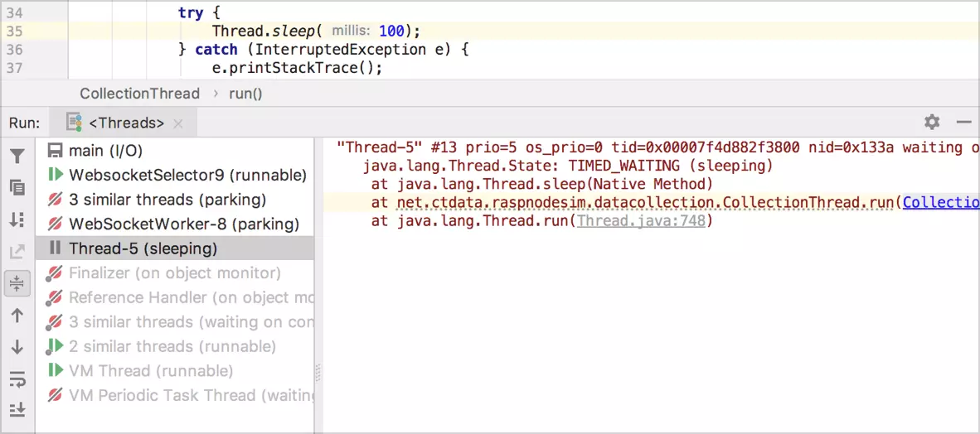The image size is (980, 434).
Task: Click the run() breadcrumb item
Action: click(x=245, y=94)
